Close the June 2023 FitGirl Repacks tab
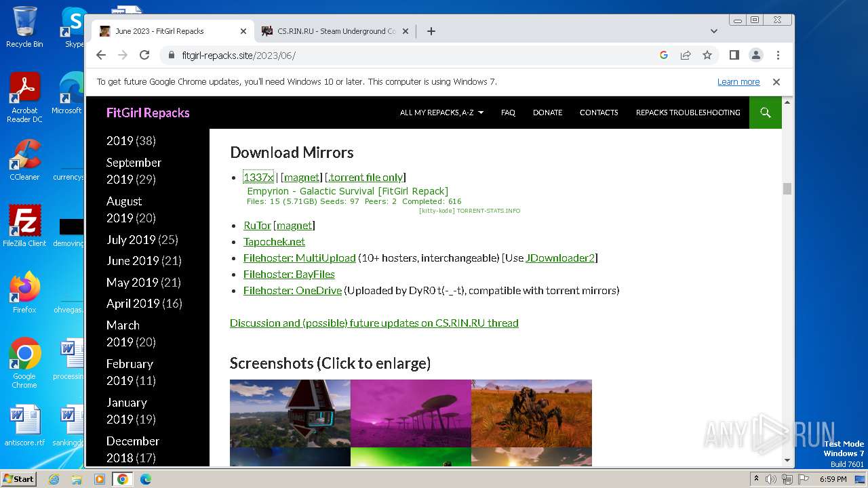The width and height of the screenshot is (868, 488). 243,31
